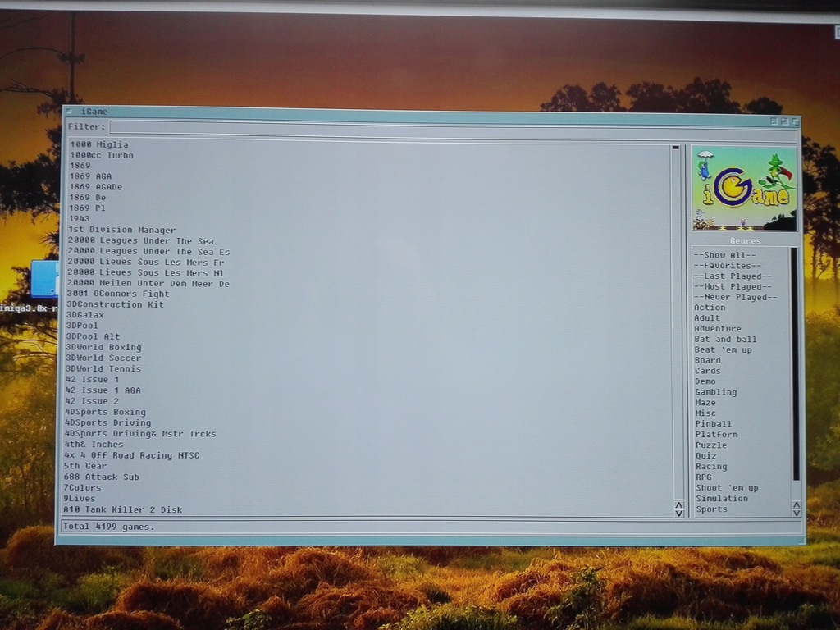This screenshot has width=840, height=630.
Task: Select game 1st Division Manager
Action: point(121,230)
